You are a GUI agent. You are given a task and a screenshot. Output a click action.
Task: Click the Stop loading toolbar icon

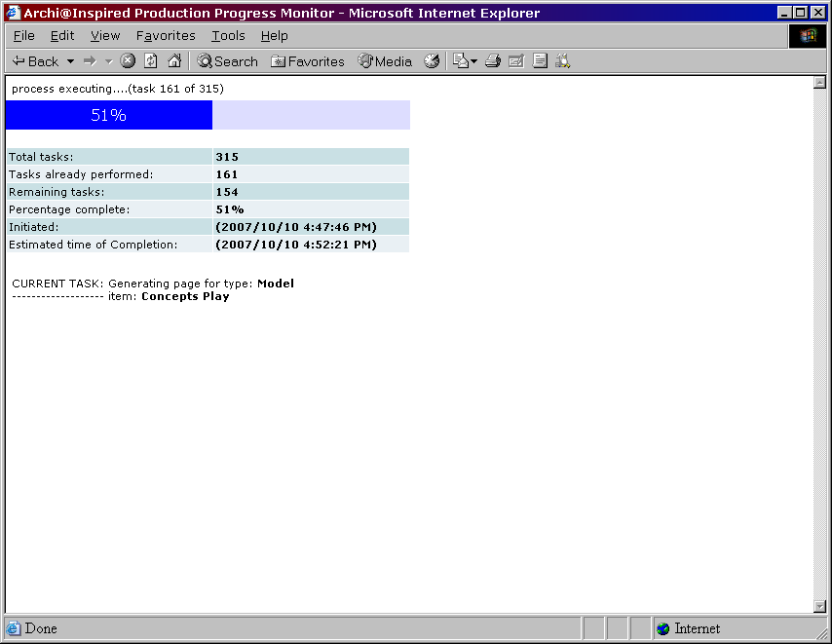point(128,61)
